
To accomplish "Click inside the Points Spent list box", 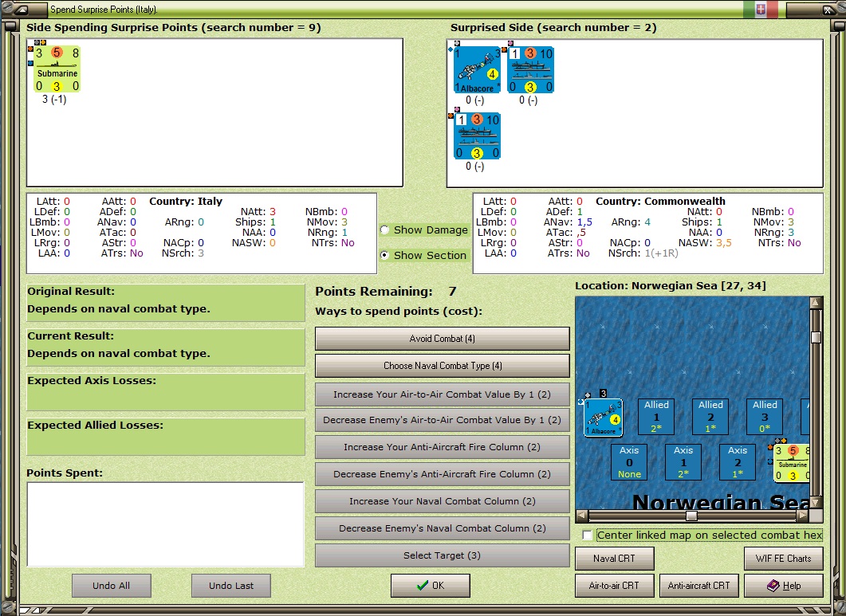I will click(x=165, y=524).
